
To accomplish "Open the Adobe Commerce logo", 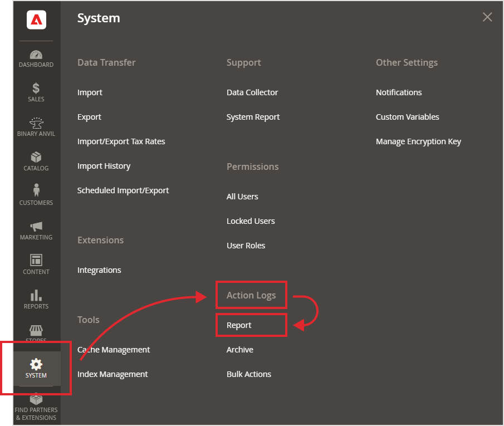I will (x=36, y=19).
